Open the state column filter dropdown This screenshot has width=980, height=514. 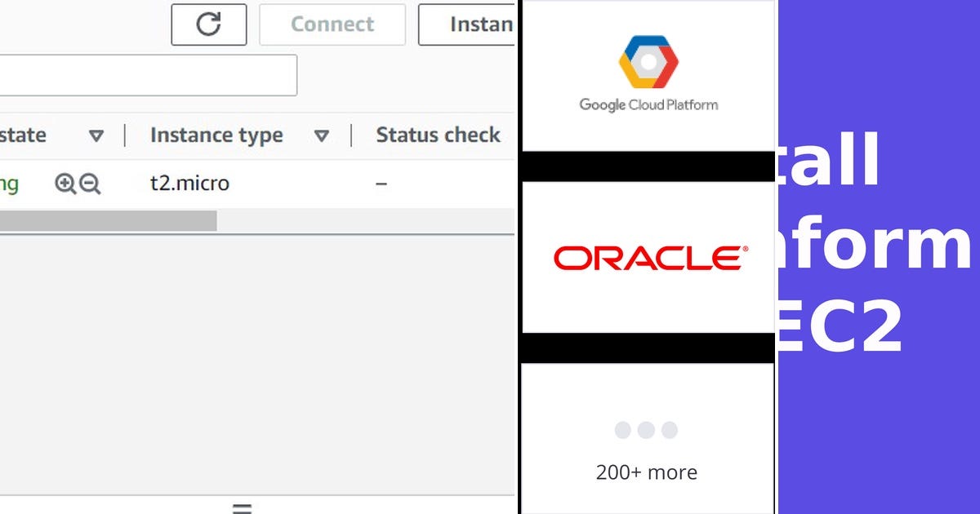[x=96, y=135]
